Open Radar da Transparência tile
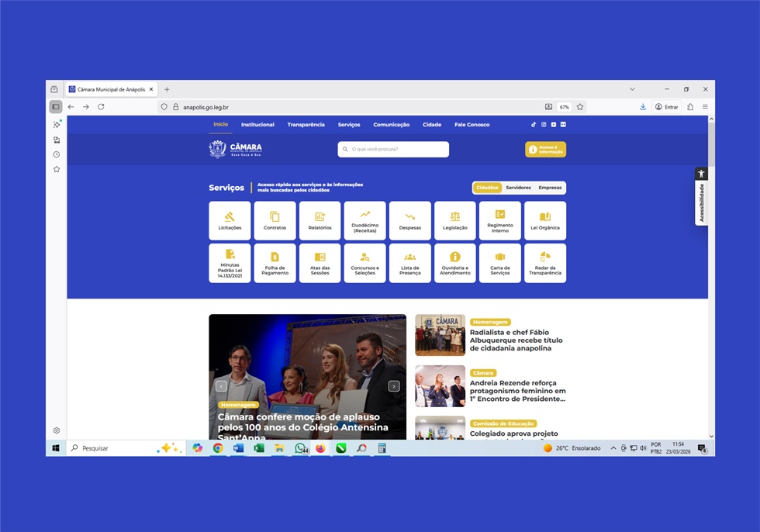Image resolution: width=760 pixels, height=532 pixels. click(544, 263)
